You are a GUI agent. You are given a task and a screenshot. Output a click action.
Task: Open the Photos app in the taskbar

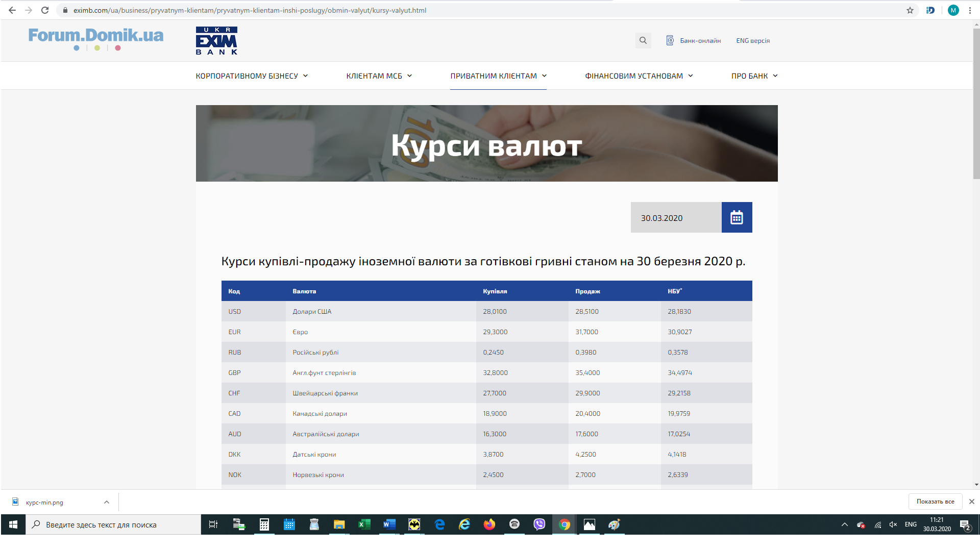click(x=590, y=524)
